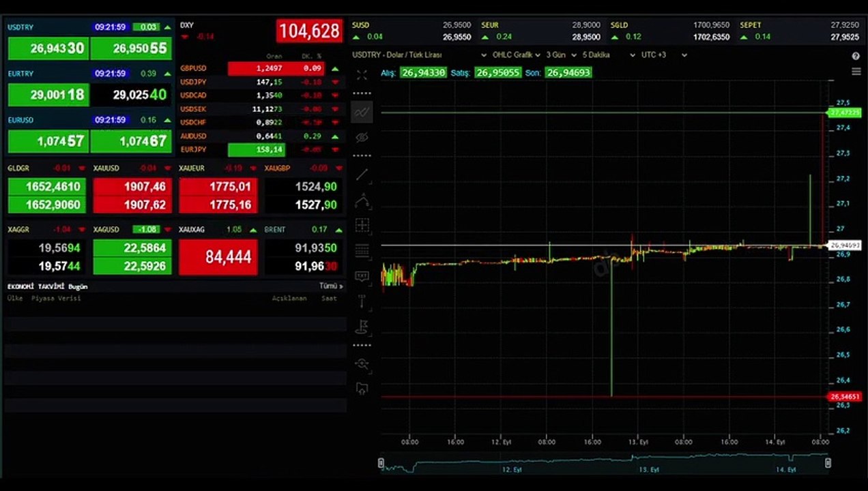Toggle hide drawings crossed-eye icon

click(x=362, y=138)
